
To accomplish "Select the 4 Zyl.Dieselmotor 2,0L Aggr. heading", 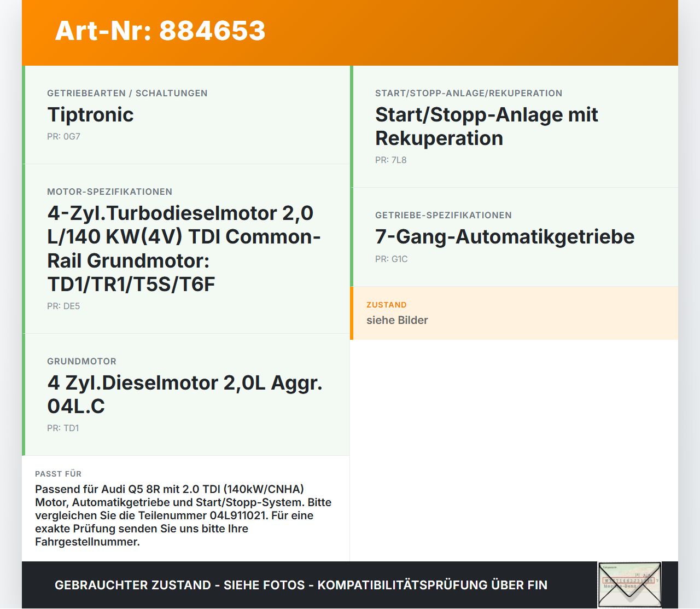I will [x=185, y=394].
